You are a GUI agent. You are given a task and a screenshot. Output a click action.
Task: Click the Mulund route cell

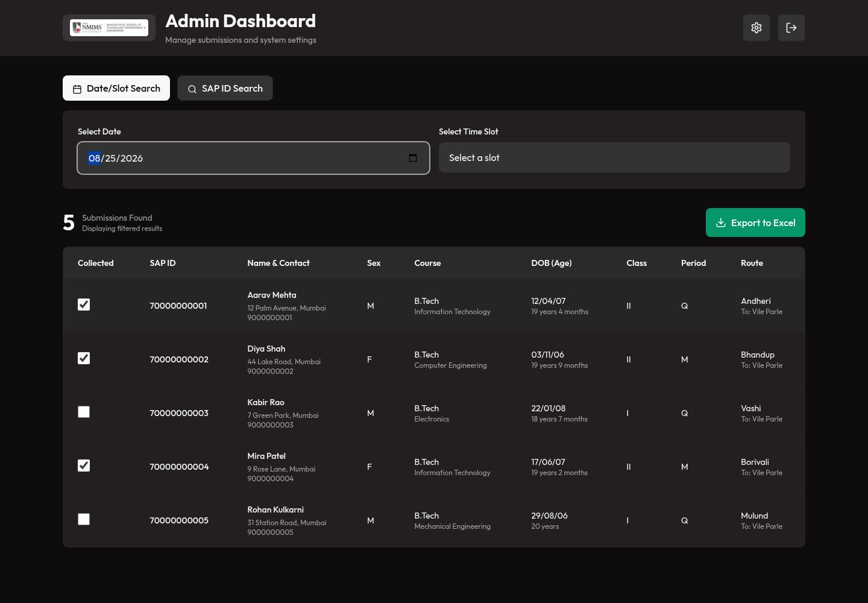click(x=762, y=520)
